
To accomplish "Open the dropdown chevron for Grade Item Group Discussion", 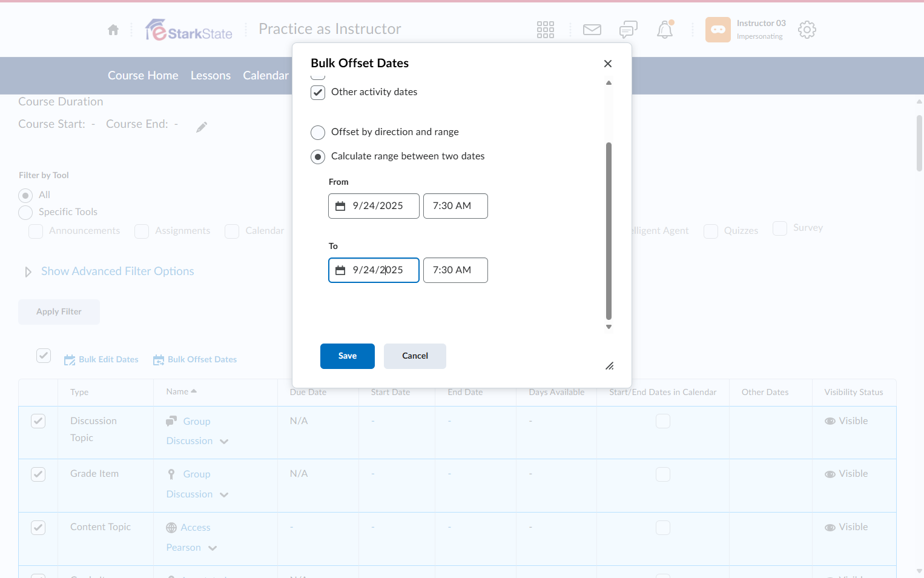I will click(224, 495).
